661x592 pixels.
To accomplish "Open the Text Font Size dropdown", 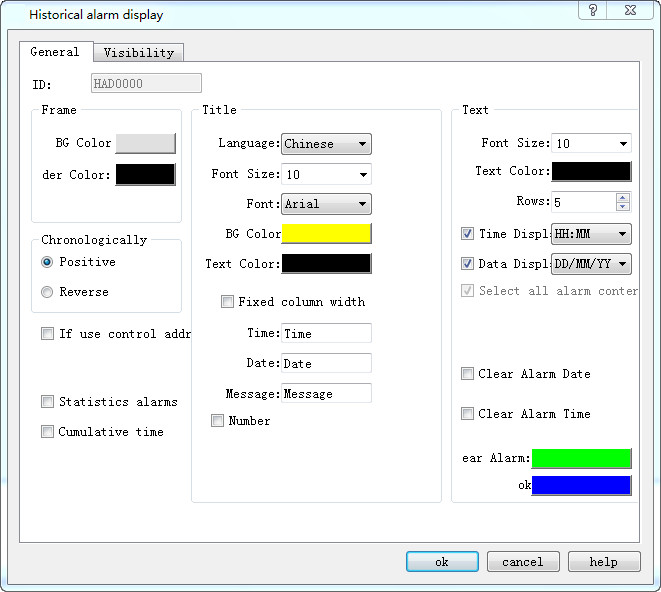I will click(x=591, y=143).
